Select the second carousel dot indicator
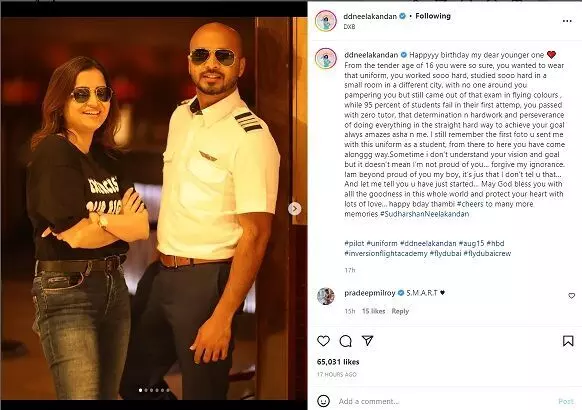Image resolution: width=582 pixels, height=410 pixels. (146, 390)
